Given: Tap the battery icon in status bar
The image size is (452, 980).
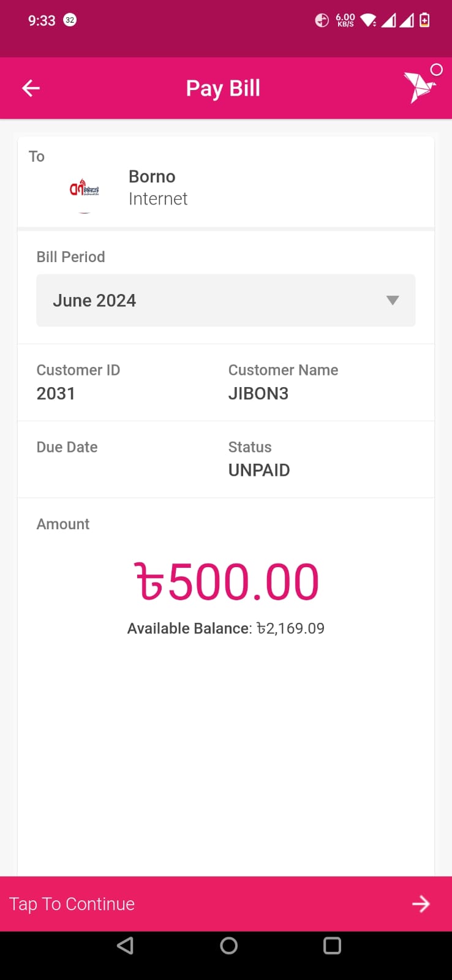Looking at the screenshot, I should 424,20.
